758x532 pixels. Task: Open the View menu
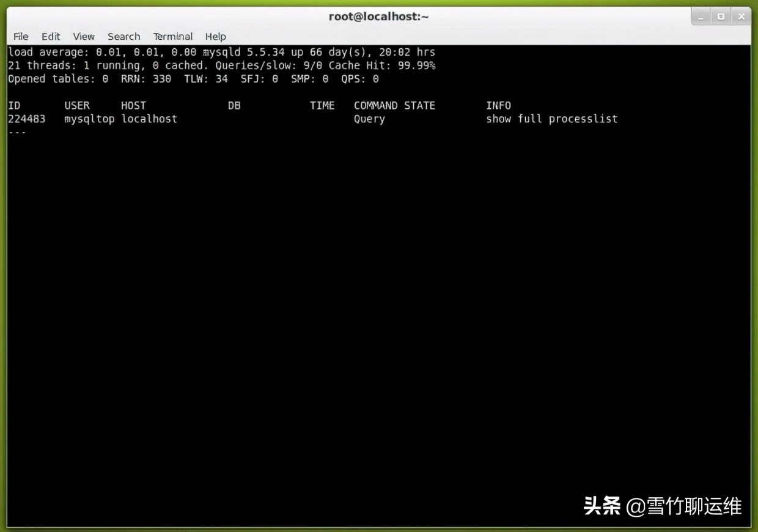(83, 36)
